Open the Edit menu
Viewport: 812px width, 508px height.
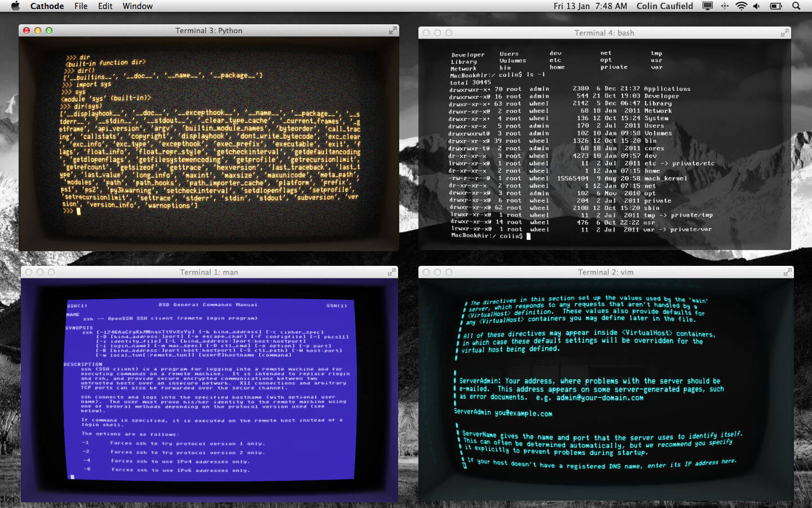(x=105, y=6)
